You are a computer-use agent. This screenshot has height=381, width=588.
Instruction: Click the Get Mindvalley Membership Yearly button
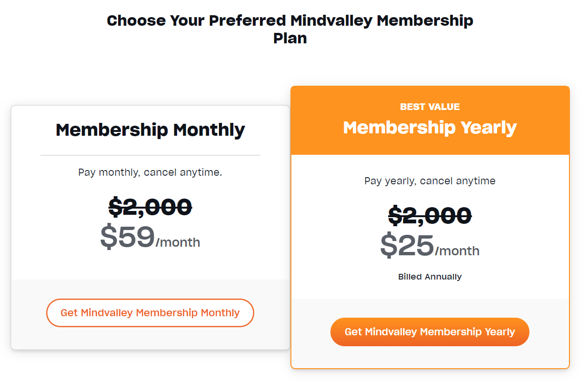(429, 332)
